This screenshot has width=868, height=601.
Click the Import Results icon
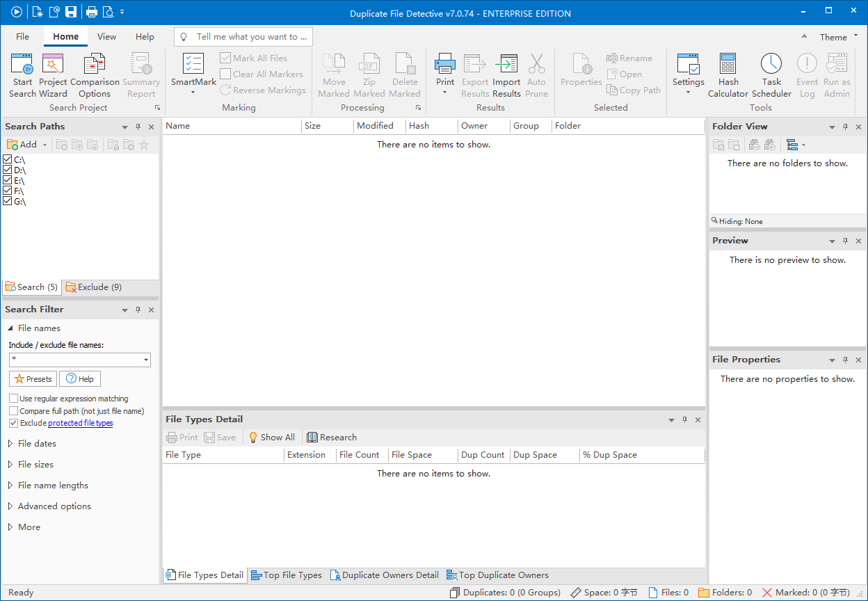click(x=506, y=73)
